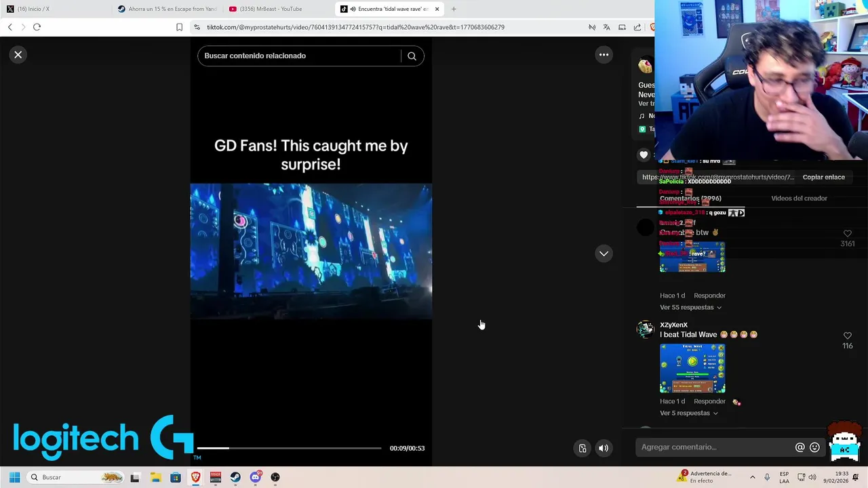Close the TikTok browser tab

[437, 9]
